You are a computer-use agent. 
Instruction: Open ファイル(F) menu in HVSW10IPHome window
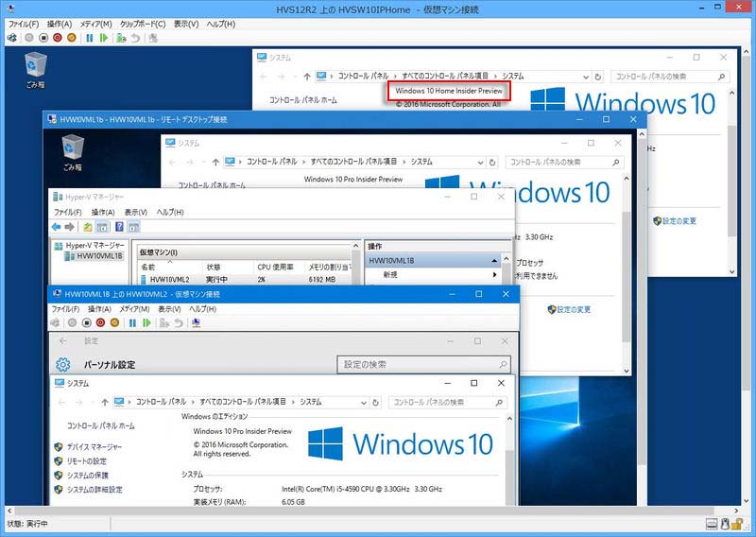(23, 24)
